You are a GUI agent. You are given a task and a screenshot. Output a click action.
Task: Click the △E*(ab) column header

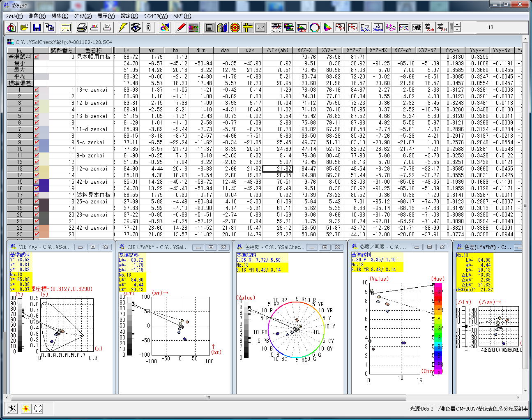point(277,51)
